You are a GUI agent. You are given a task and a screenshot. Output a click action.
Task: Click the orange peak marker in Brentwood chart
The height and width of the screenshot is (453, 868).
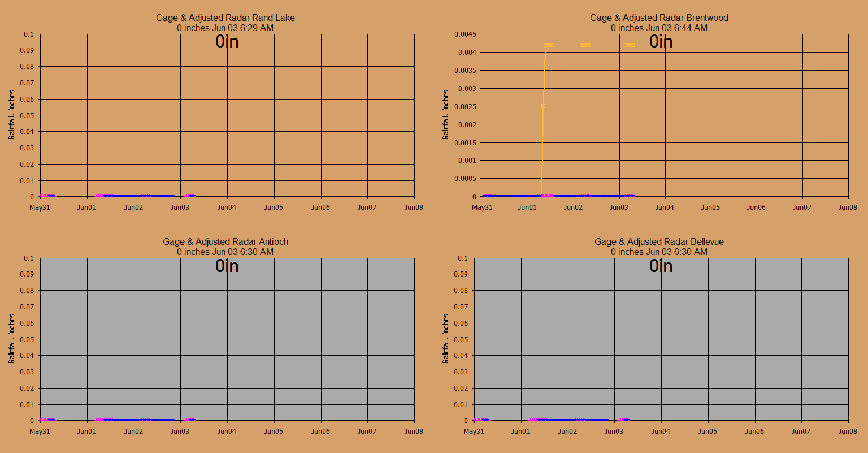[549, 45]
